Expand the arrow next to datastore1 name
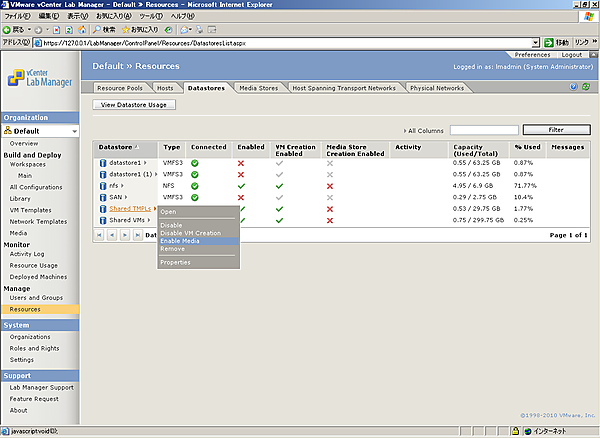The height and width of the screenshot is (438, 600). (144, 162)
